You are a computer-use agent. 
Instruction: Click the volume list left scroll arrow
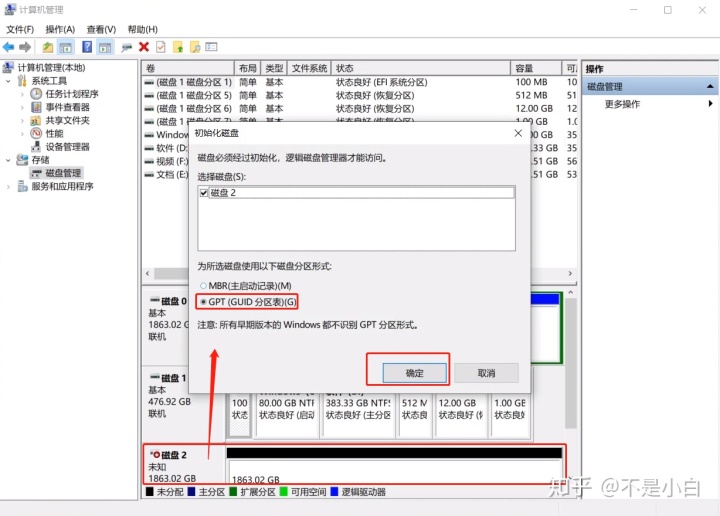click(147, 273)
